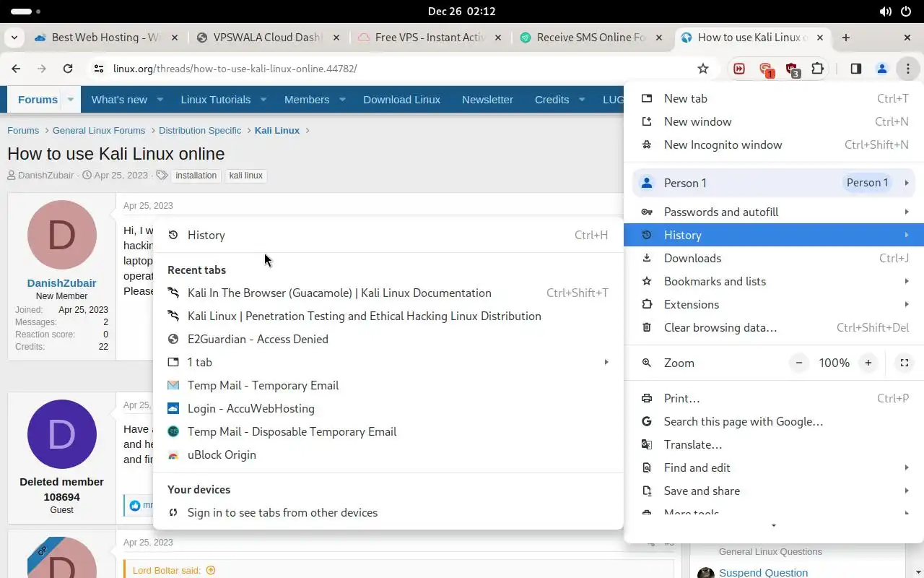This screenshot has height=578, width=924.
Task: Select New window menu entry
Action: (774, 121)
